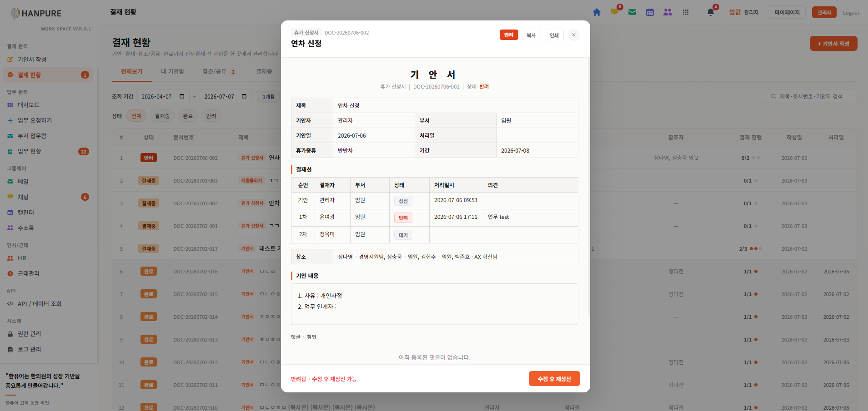Click 수정 후 재상신 button

click(x=554, y=379)
